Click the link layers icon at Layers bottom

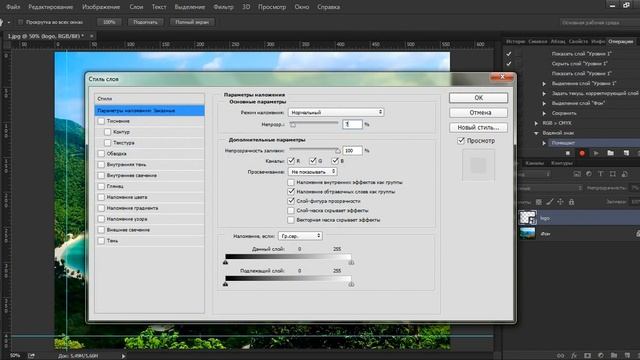tap(561, 356)
